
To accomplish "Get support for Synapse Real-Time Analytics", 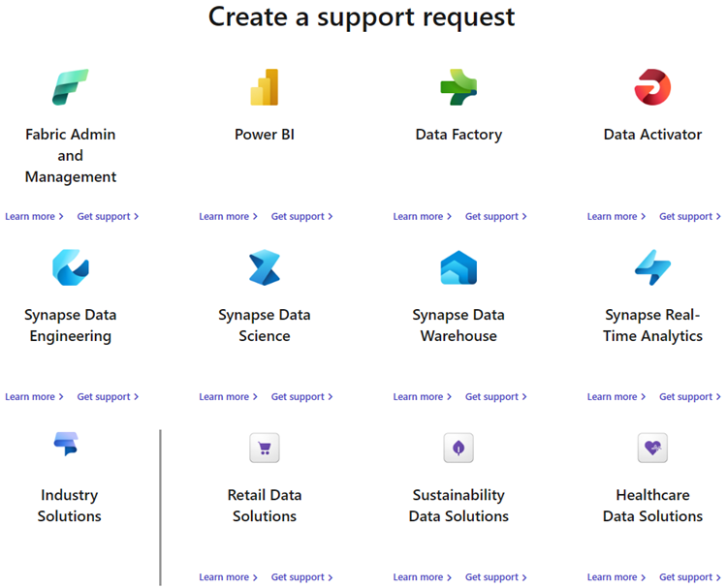I will (690, 396).
